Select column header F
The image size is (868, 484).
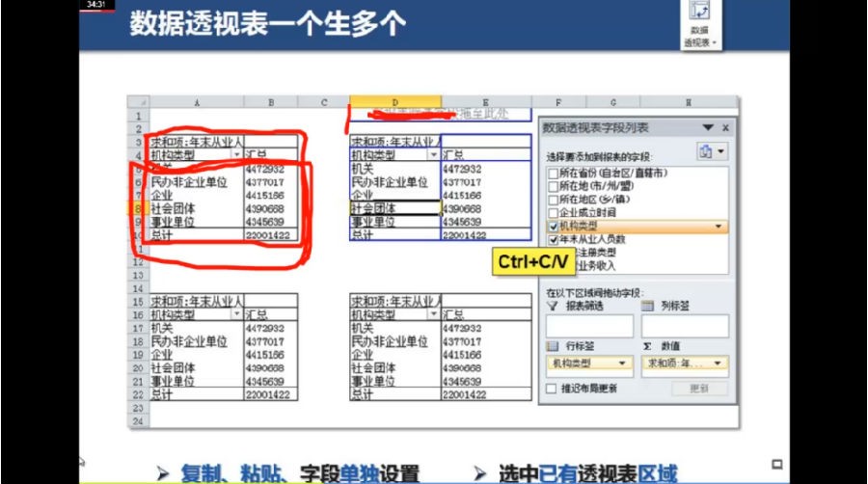click(x=558, y=102)
